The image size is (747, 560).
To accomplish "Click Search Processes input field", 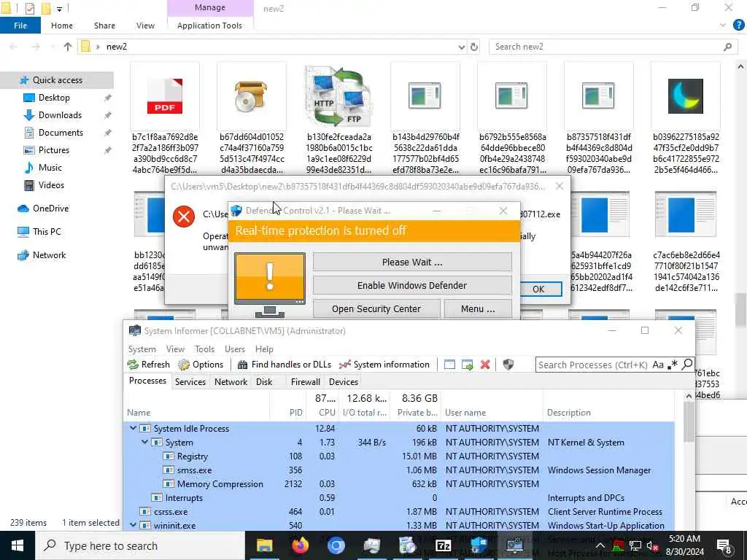I will 592,365.
